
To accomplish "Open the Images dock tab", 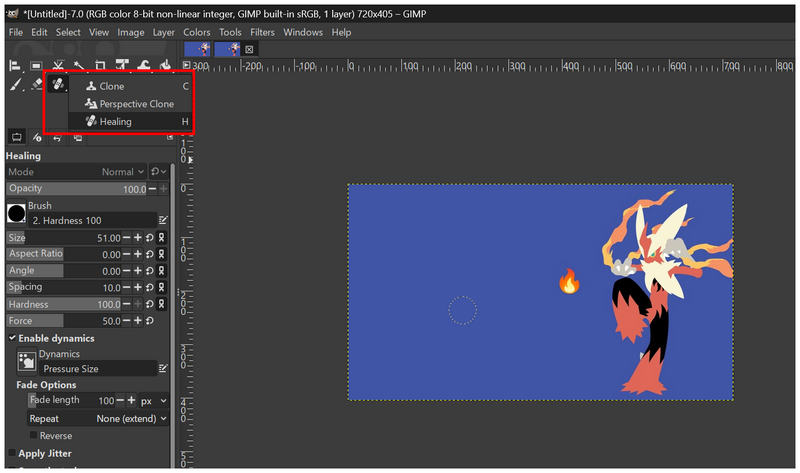I will point(77,138).
